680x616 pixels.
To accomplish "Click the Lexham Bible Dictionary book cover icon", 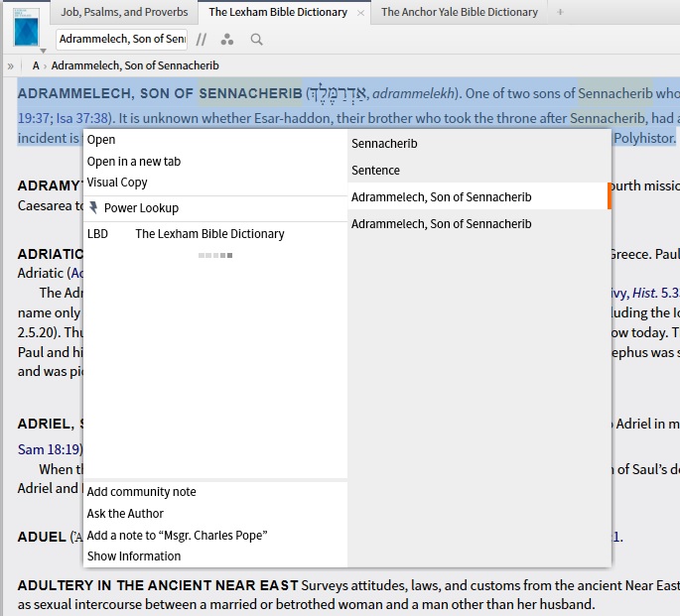I will click(26, 27).
